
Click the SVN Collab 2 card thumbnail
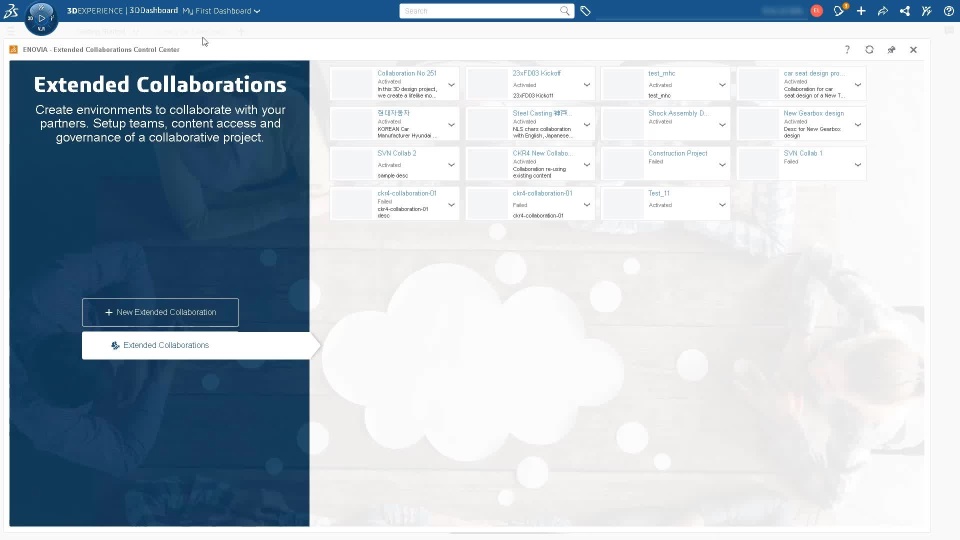pos(351,164)
